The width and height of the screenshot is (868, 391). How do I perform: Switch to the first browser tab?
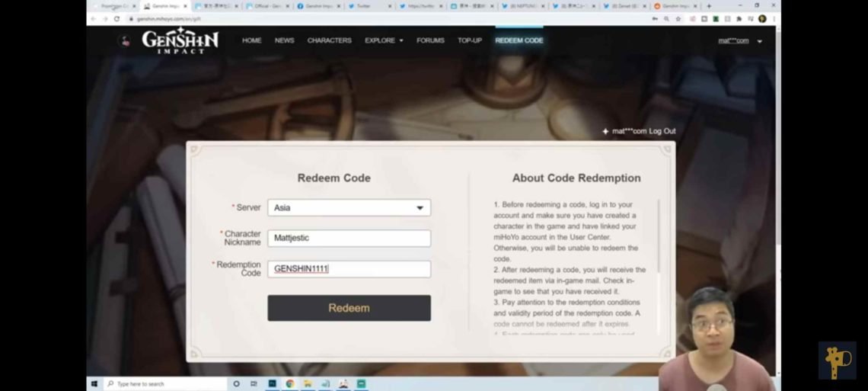(x=114, y=6)
